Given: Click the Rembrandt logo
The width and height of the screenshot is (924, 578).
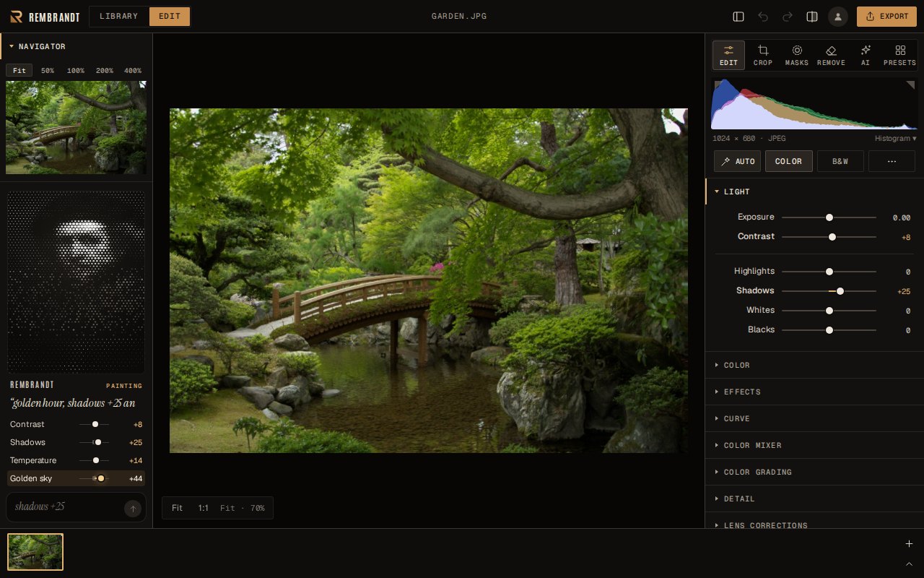Looking at the screenshot, I should pos(45,16).
